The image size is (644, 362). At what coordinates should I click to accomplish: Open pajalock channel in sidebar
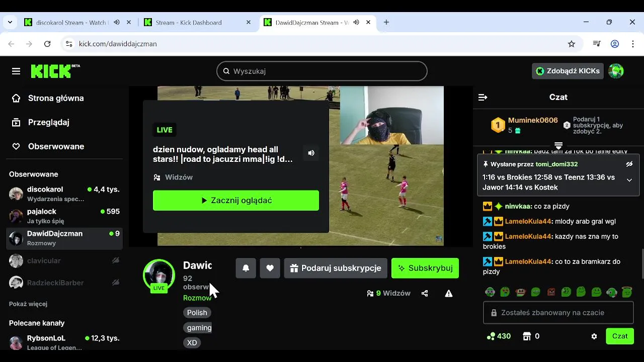(64, 216)
